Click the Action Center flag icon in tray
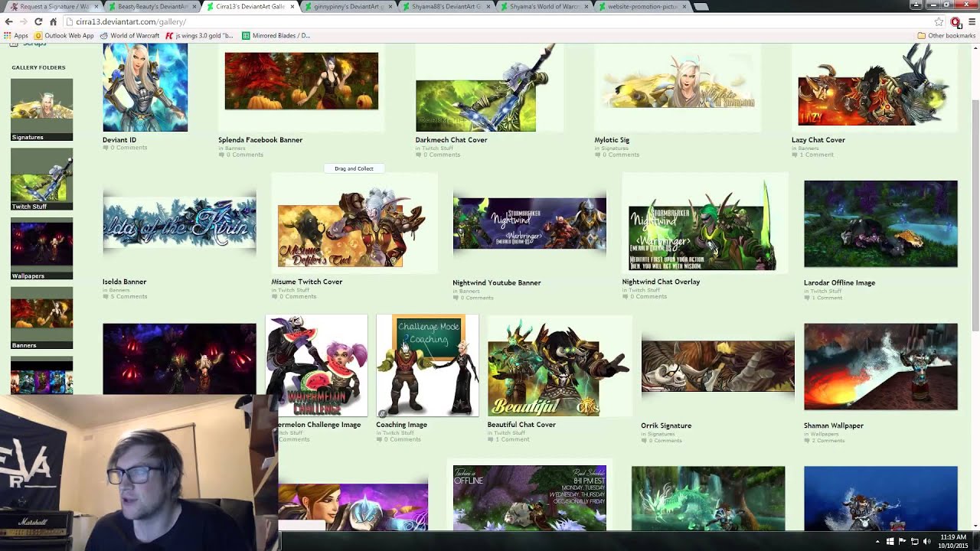The width and height of the screenshot is (980, 551). pyautogui.click(x=902, y=541)
